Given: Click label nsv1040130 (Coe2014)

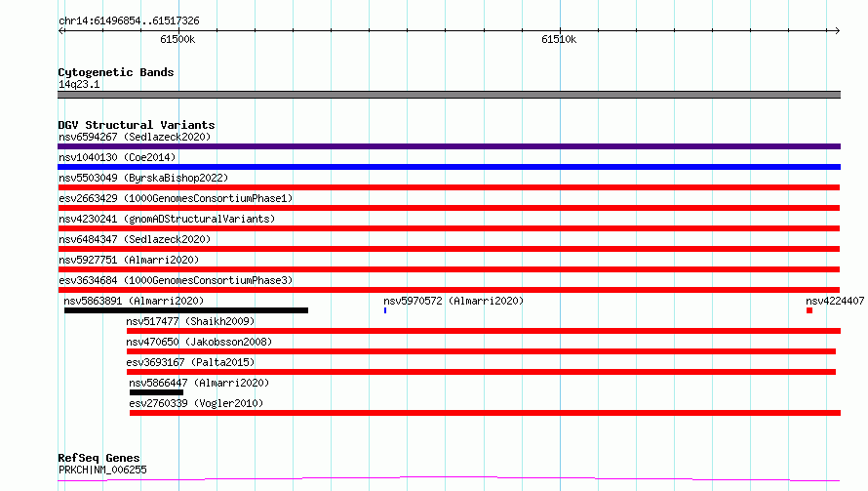Looking at the screenshot, I should (x=117, y=157).
